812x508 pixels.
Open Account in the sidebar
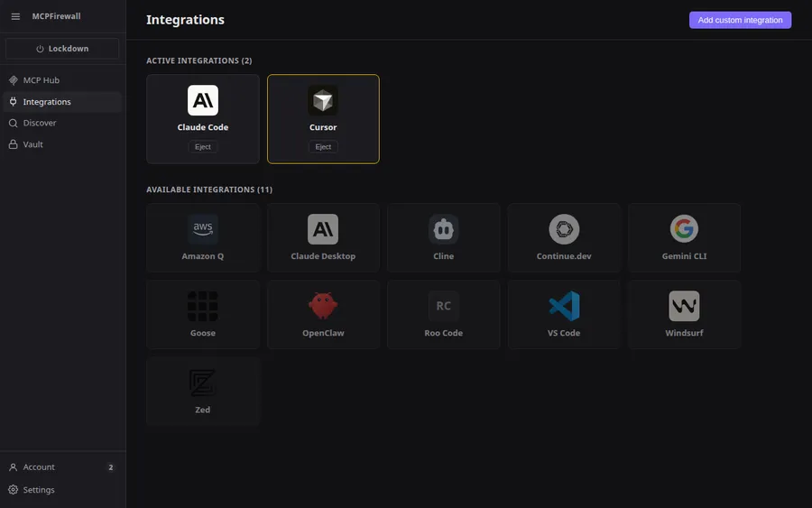click(x=62, y=467)
